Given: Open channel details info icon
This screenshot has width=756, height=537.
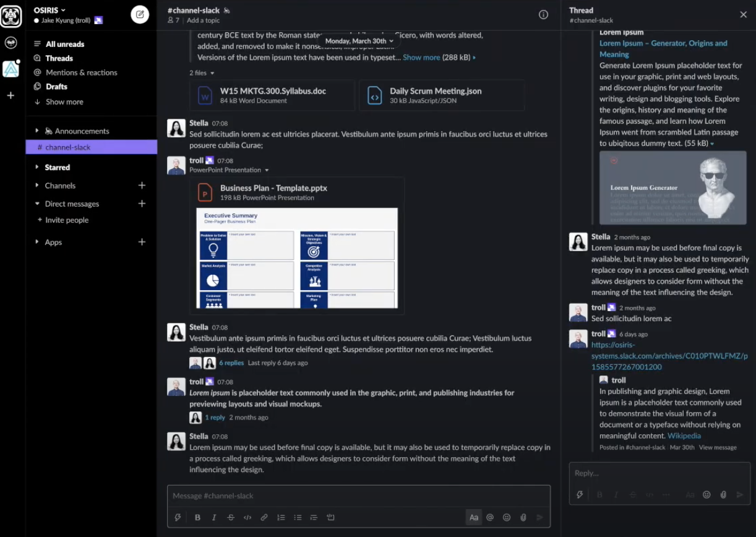Looking at the screenshot, I should point(543,15).
